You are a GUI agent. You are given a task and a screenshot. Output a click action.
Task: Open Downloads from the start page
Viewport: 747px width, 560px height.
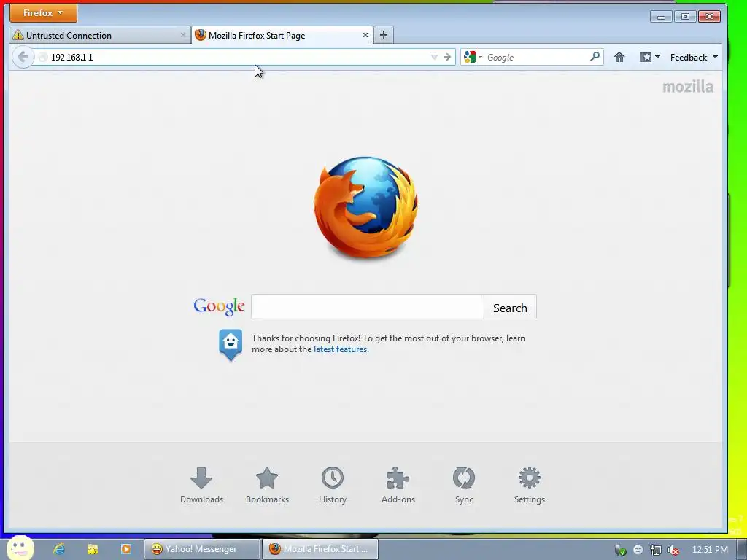[201, 485]
